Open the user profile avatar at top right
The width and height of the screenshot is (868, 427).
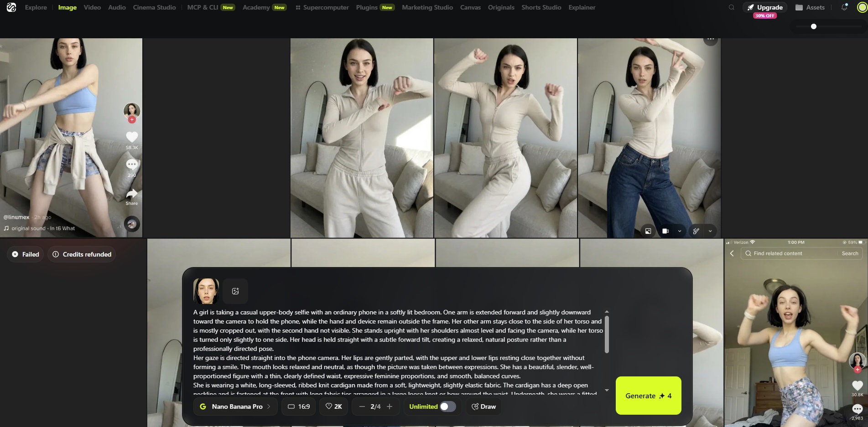(x=862, y=7)
